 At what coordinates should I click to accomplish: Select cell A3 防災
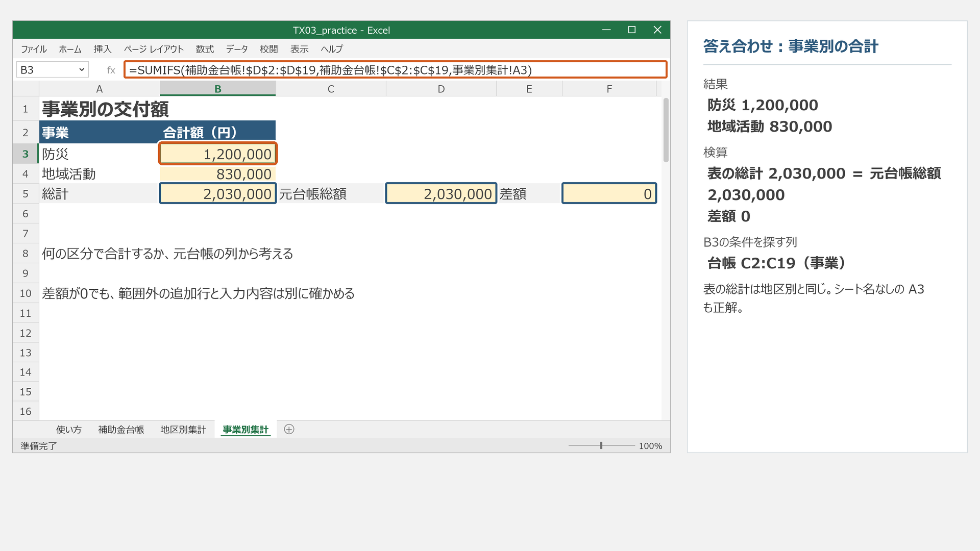coord(100,154)
